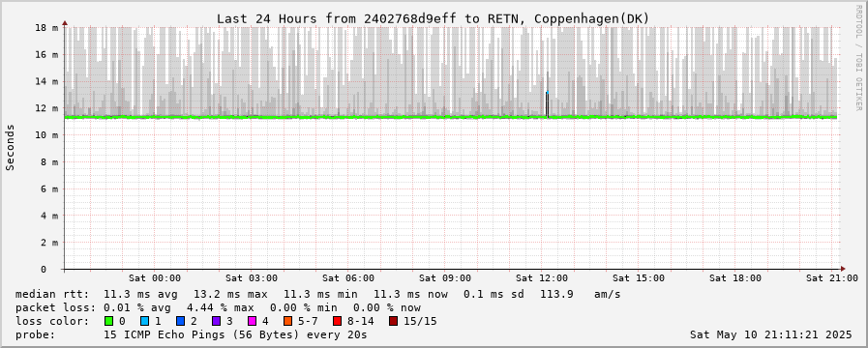Click the median rtt statistics line
Image resolution: width=868 pixels, height=348 pixels.
click(x=317, y=294)
